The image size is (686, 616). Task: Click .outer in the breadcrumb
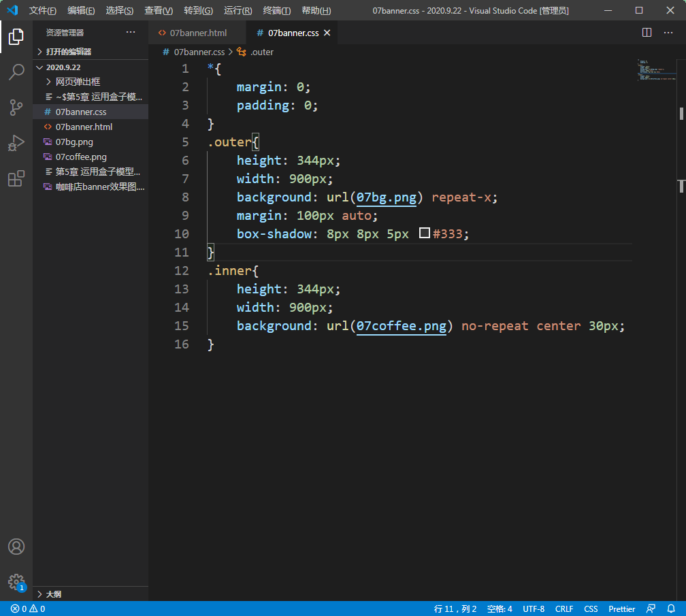coord(261,52)
